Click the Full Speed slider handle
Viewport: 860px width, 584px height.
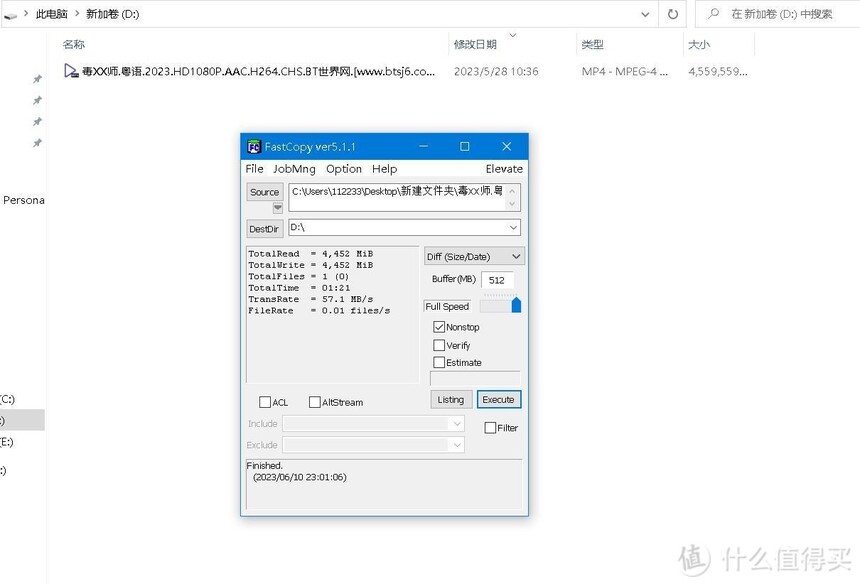click(x=516, y=305)
